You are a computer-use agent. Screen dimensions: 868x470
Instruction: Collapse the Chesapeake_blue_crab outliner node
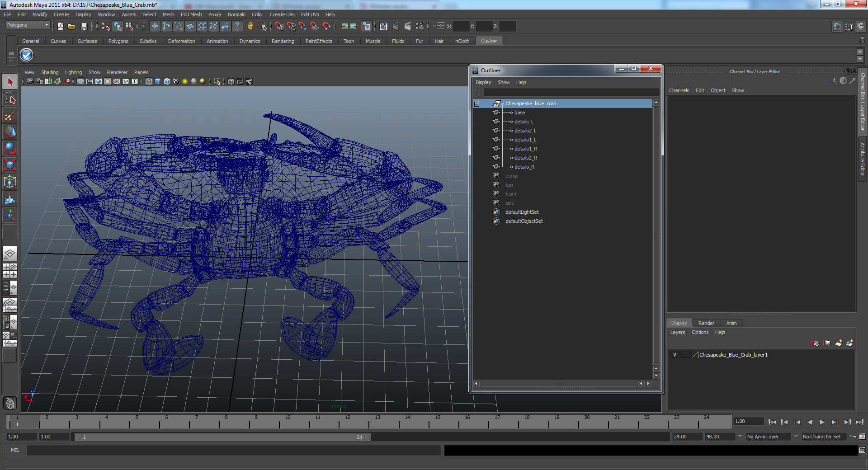coord(476,104)
